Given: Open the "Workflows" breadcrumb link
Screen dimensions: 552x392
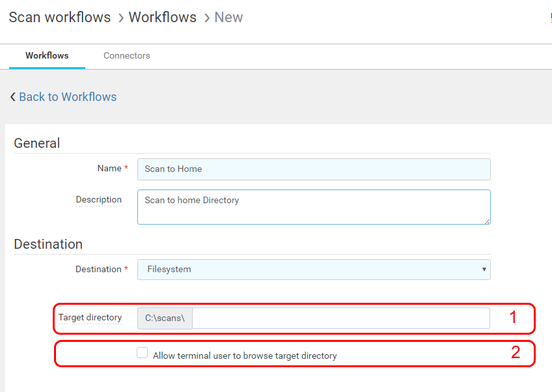Looking at the screenshot, I should tap(162, 18).
